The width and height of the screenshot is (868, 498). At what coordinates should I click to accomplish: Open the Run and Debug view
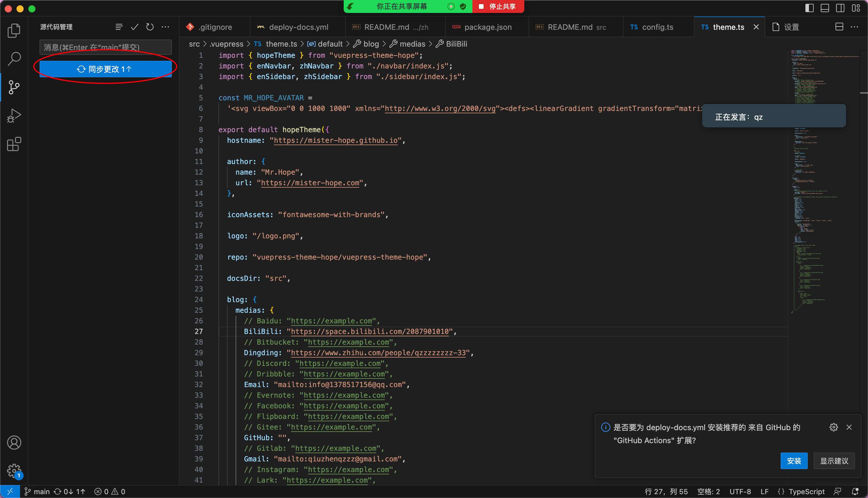tap(14, 116)
